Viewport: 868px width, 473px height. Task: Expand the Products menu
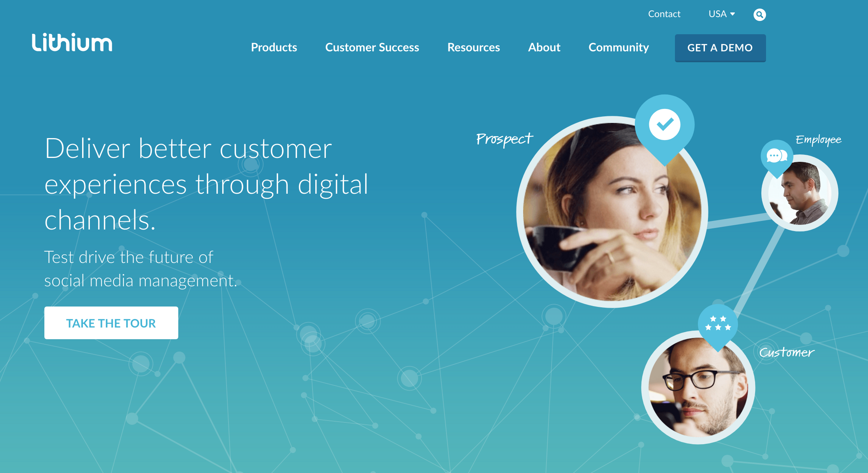tap(274, 47)
